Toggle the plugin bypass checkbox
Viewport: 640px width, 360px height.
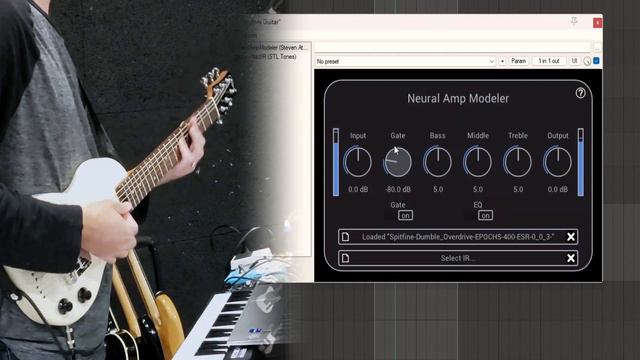click(596, 61)
